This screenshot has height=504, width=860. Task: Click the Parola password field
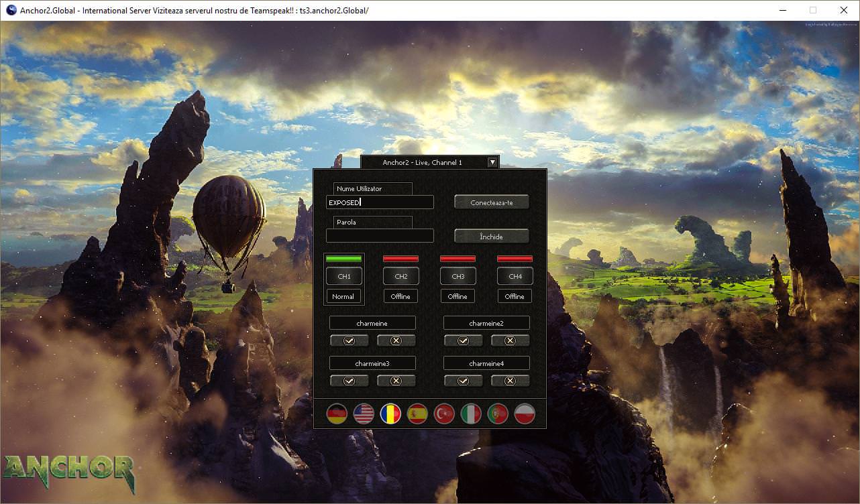[379, 235]
